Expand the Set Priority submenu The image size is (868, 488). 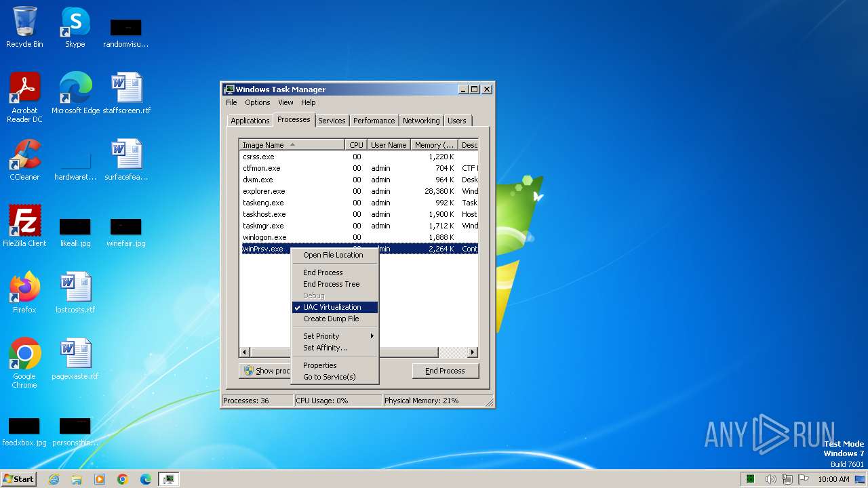(x=334, y=336)
